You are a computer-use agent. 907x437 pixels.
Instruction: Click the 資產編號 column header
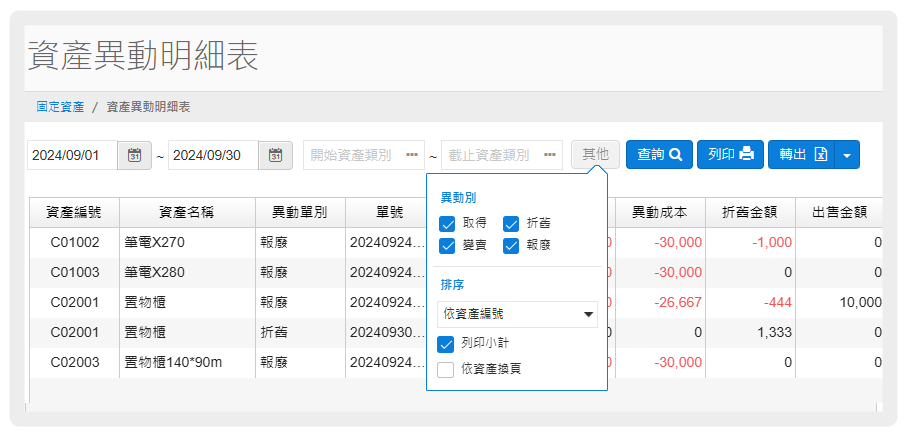click(74, 212)
